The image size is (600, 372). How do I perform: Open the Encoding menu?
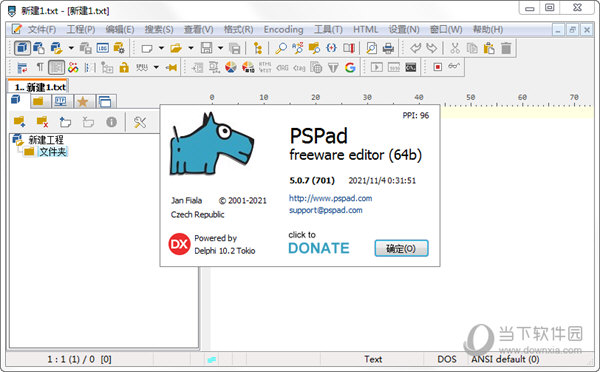(283, 29)
